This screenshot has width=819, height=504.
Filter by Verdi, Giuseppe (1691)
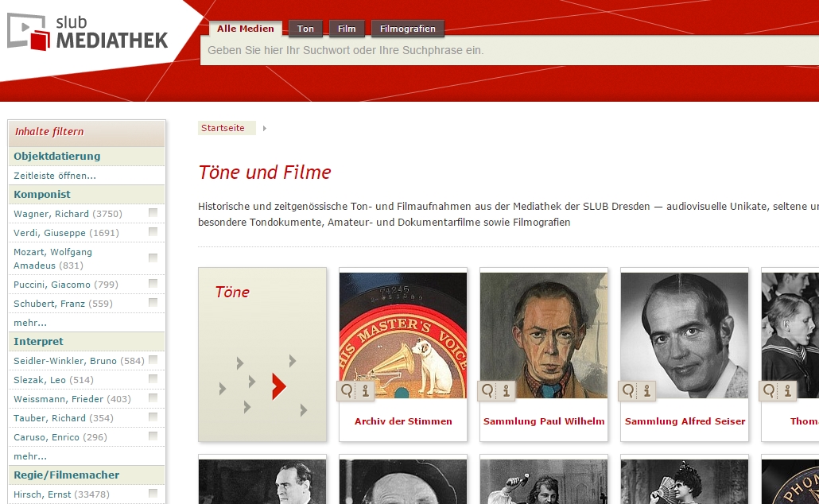(x=66, y=233)
